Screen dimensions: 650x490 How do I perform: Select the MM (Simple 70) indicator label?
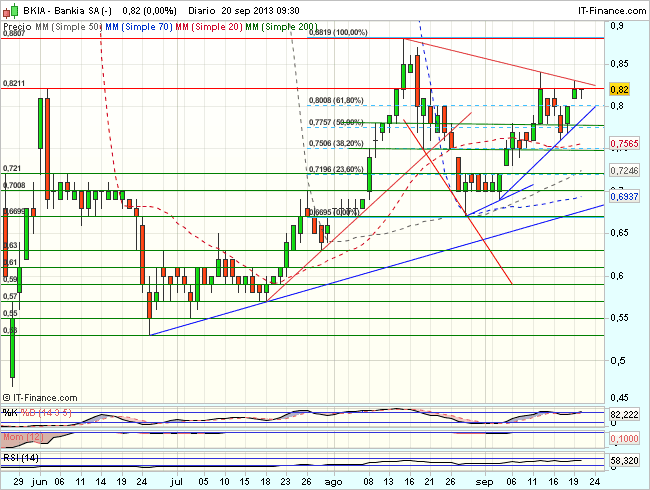(x=137, y=23)
